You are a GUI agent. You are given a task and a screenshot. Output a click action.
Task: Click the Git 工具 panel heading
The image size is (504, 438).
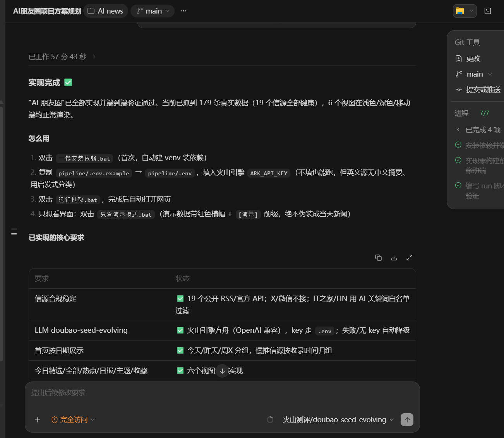[x=467, y=43]
